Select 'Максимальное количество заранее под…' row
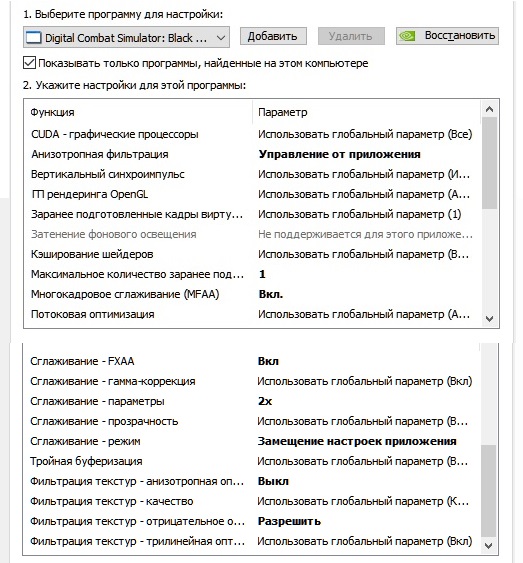 click(x=252, y=274)
